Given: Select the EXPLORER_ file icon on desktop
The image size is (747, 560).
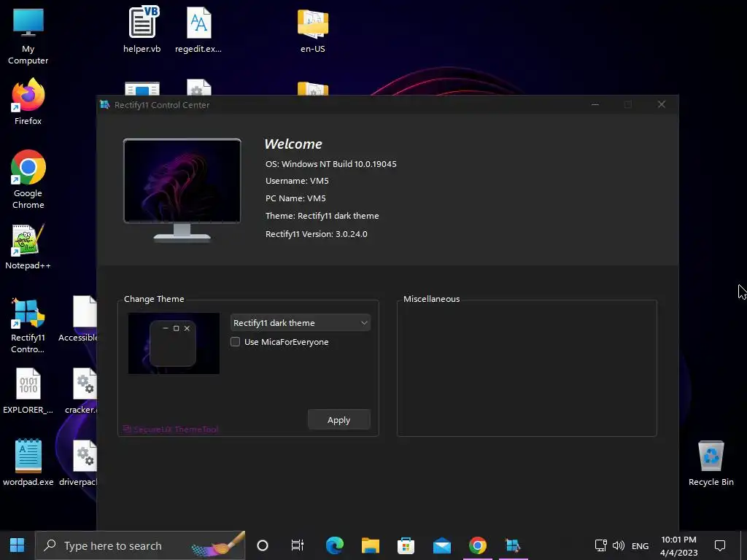Looking at the screenshot, I should [x=28, y=391].
